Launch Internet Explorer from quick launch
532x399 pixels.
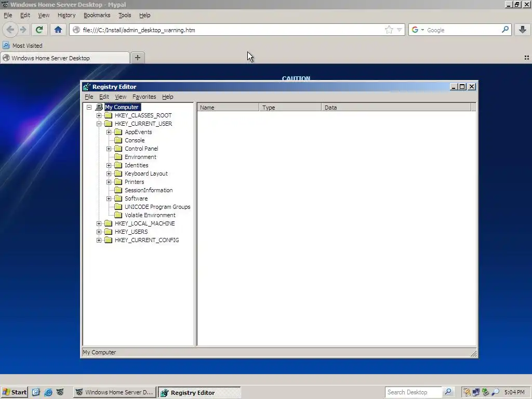point(48,392)
